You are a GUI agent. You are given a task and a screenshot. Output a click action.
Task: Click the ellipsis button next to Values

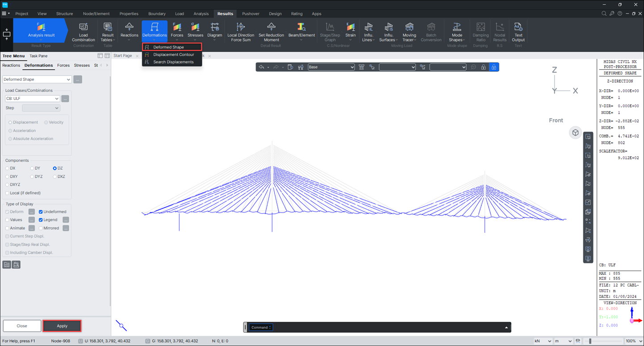point(32,220)
